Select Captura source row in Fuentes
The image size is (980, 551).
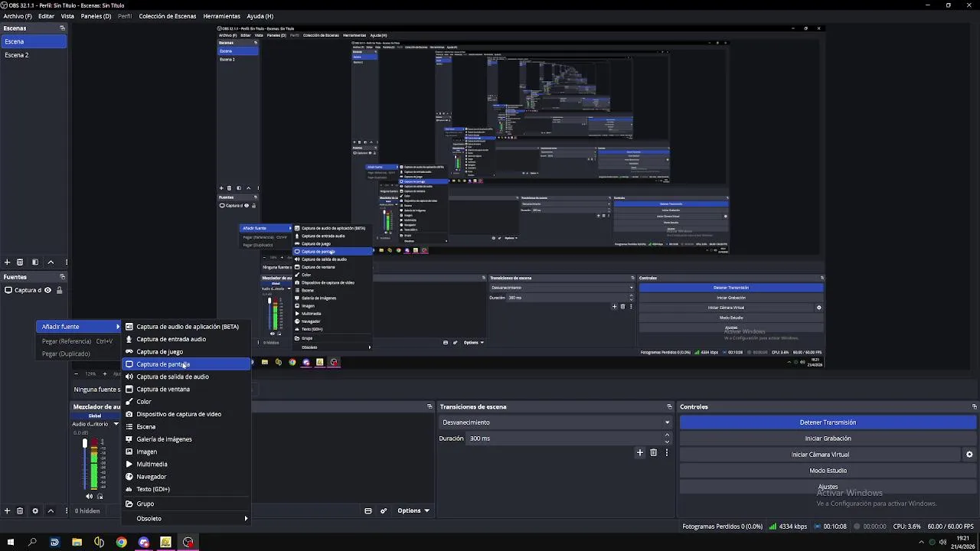click(x=34, y=290)
